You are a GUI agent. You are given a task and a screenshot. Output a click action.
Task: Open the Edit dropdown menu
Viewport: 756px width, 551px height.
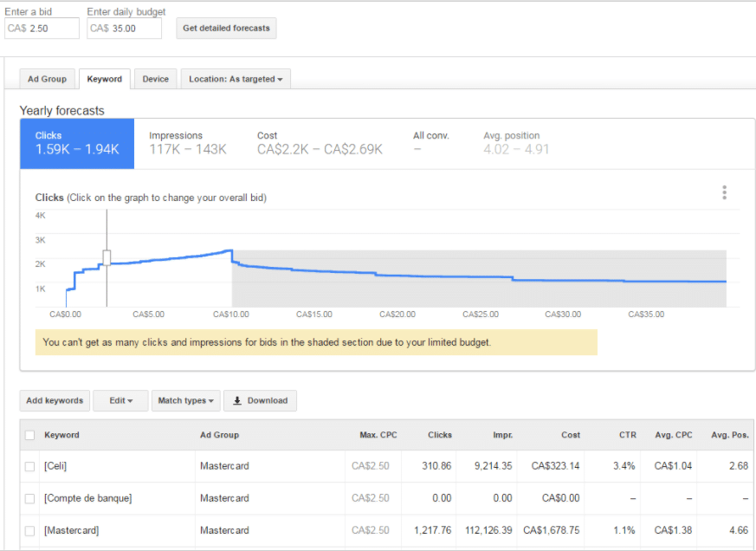point(120,400)
